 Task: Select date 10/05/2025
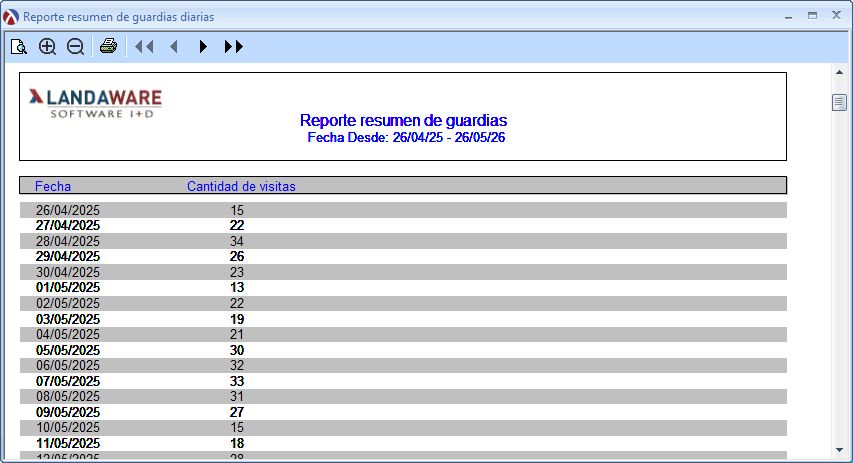(x=68, y=427)
